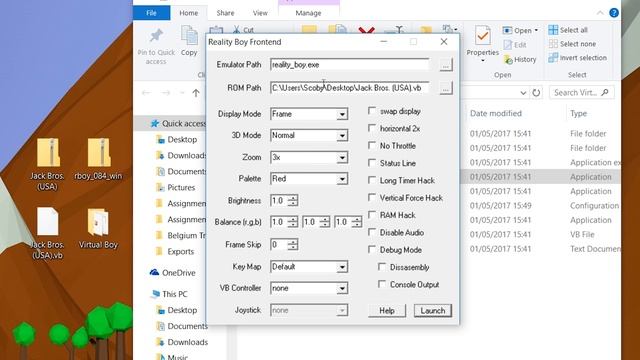Open the Display Mode dropdown
This screenshot has height=360, width=640.
point(342,114)
